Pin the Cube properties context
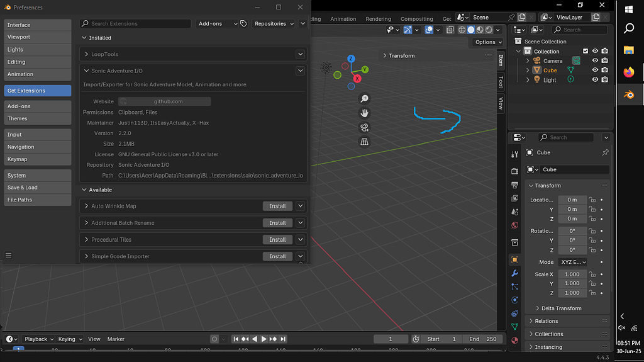 (x=605, y=152)
